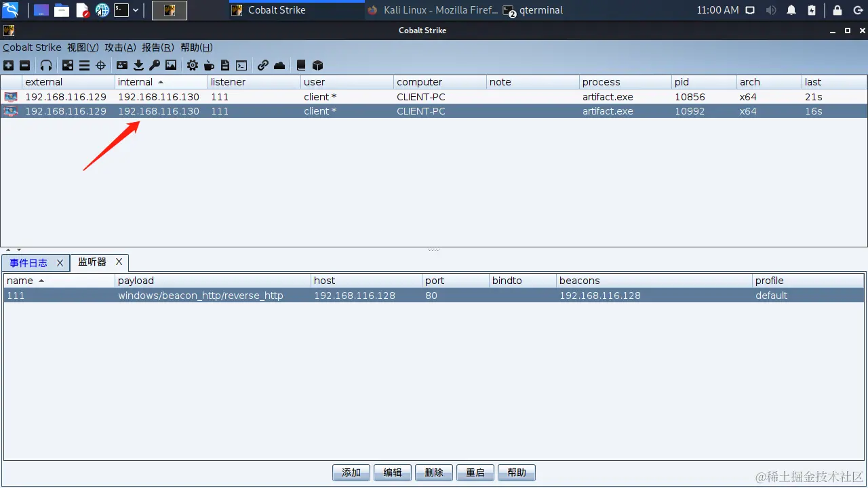
Task: Close the 监听器 tab
Action: (x=119, y=262)
